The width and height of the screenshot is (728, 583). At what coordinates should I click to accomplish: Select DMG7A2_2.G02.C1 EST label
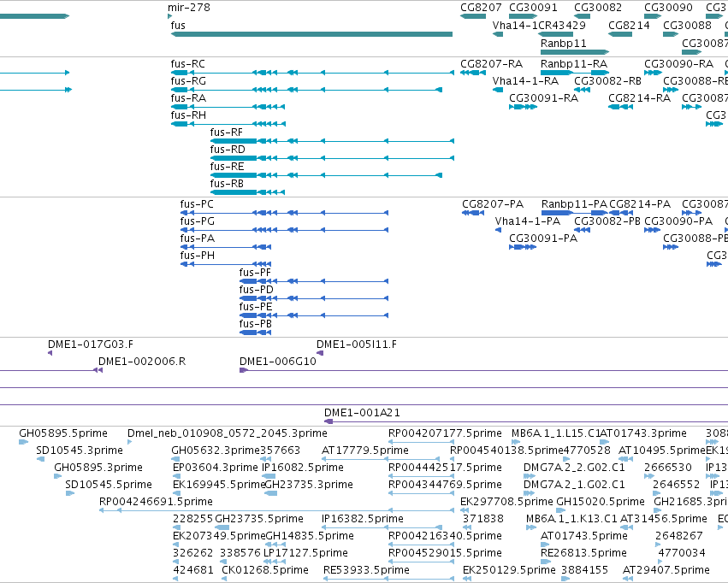574,468
